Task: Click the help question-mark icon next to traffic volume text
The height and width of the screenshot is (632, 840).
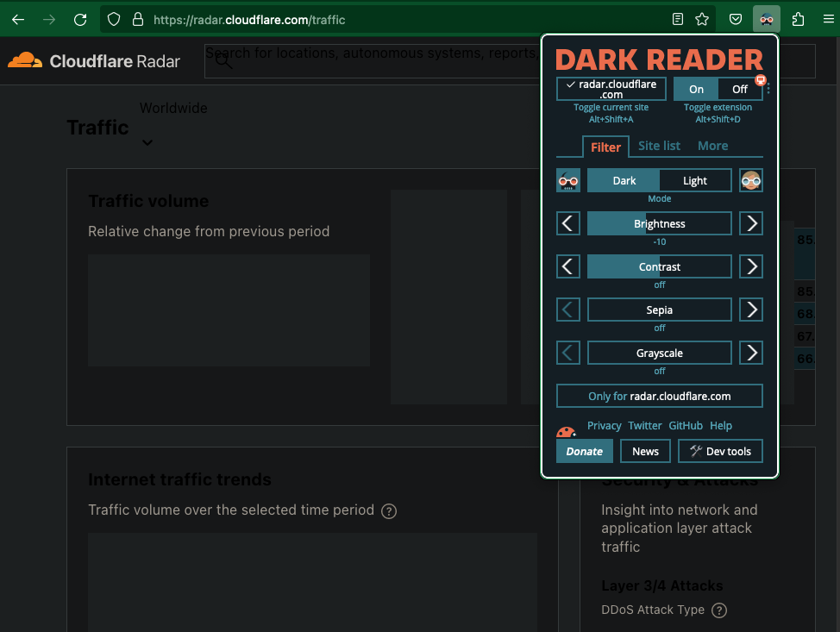Action: click(388, 511)
